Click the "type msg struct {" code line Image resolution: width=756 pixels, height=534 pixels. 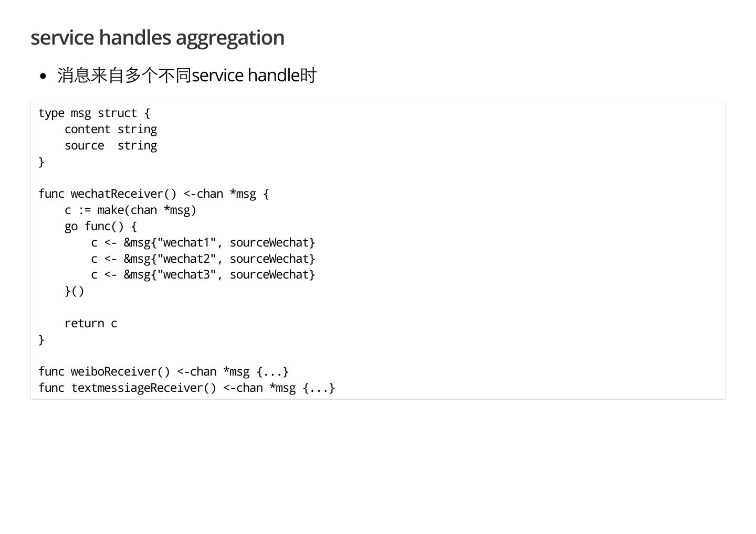click(94, 113)
